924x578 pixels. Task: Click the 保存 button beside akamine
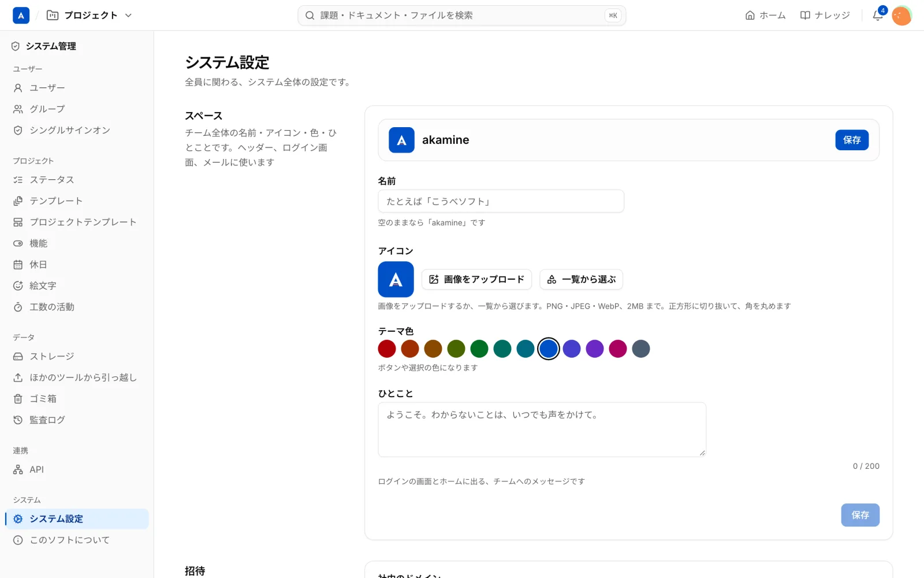pos(852,140)
